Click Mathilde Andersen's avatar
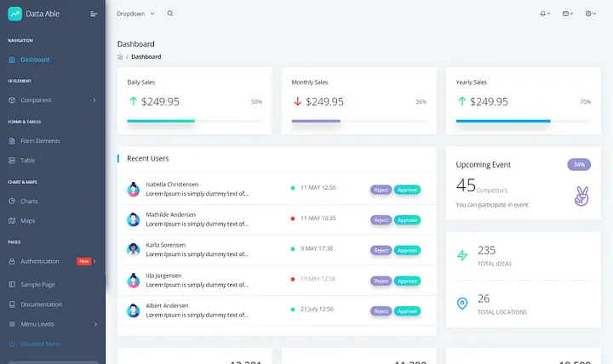 click(x=134, y=219)
